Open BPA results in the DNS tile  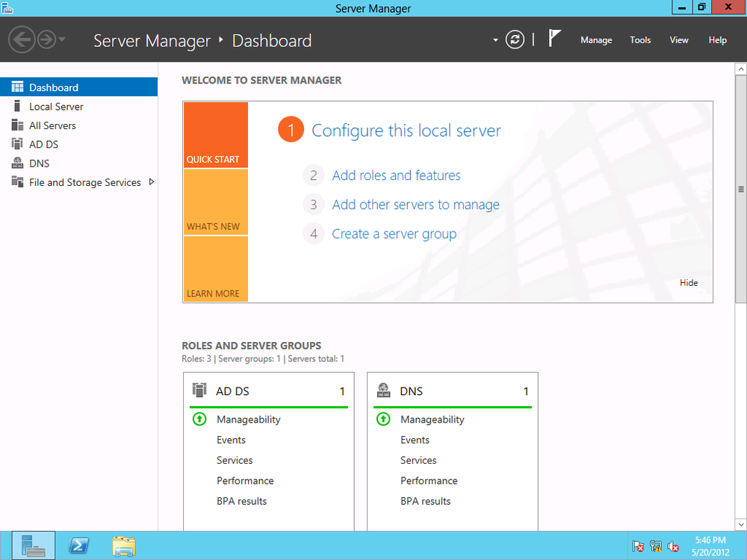pyautogui.click(x=426, y=502)
